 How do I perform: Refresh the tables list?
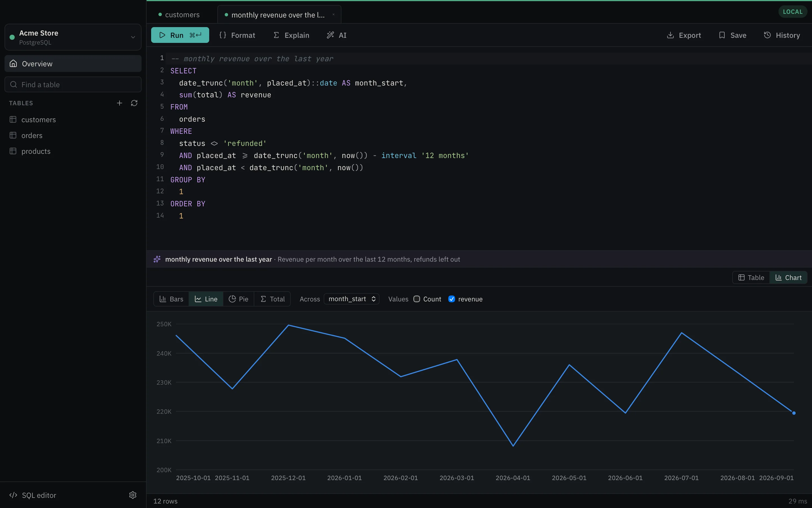coord(134,103)
